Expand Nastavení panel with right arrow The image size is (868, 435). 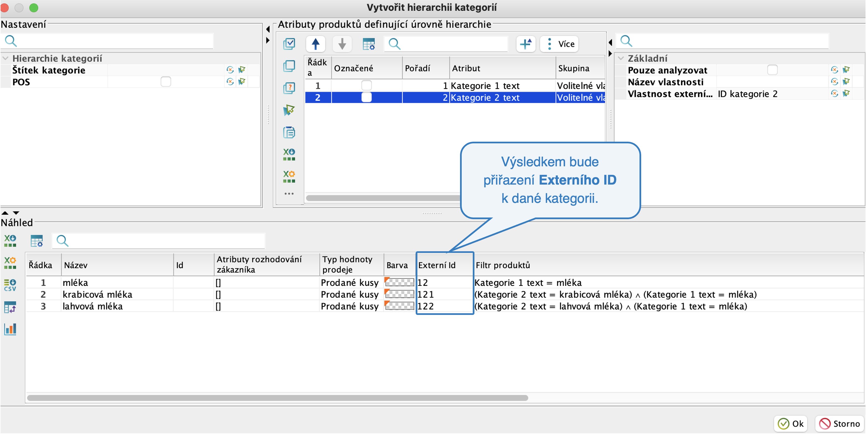268,40
